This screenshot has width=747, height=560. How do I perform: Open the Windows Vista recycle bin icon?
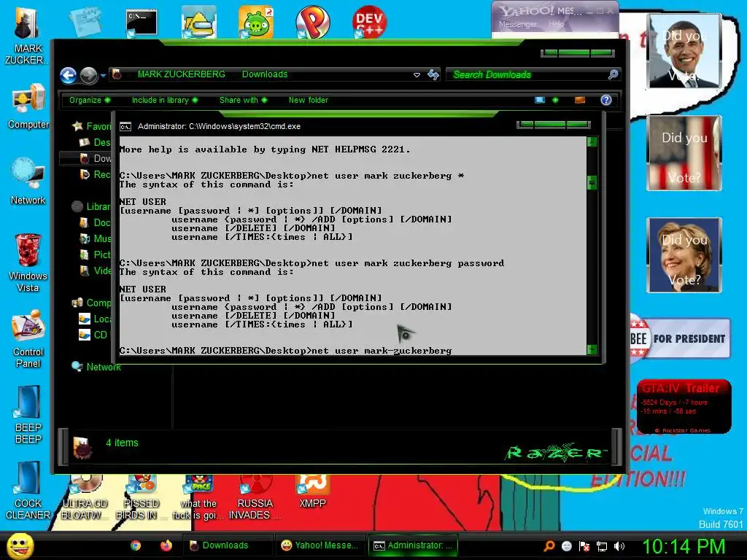point(28,262)
